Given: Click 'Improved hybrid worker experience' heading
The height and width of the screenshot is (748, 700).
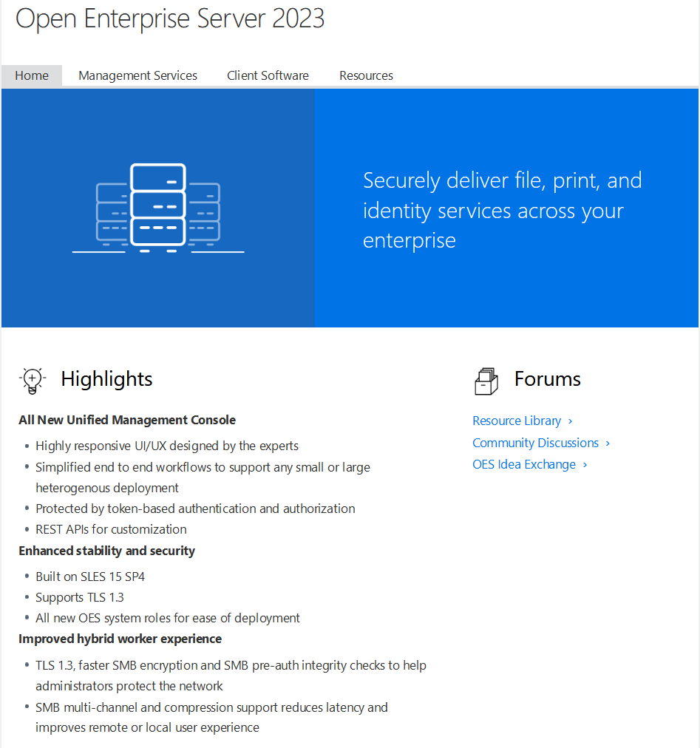Looking at the screenshot, I should 120,639.
